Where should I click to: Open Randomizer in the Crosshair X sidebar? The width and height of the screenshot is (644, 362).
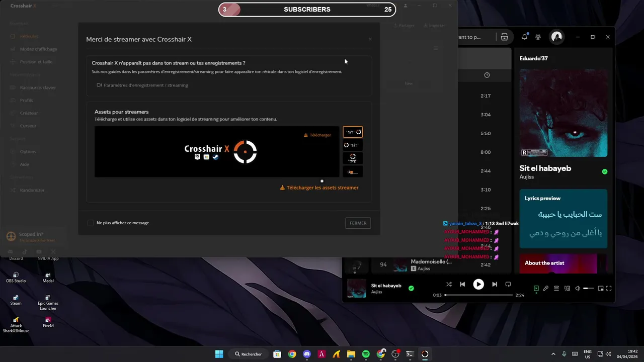click(x=27, y=190)
